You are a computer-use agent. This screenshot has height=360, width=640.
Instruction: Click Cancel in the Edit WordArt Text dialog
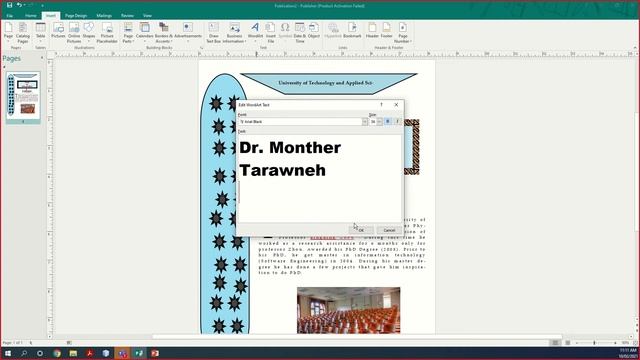[x=389, y=230]
